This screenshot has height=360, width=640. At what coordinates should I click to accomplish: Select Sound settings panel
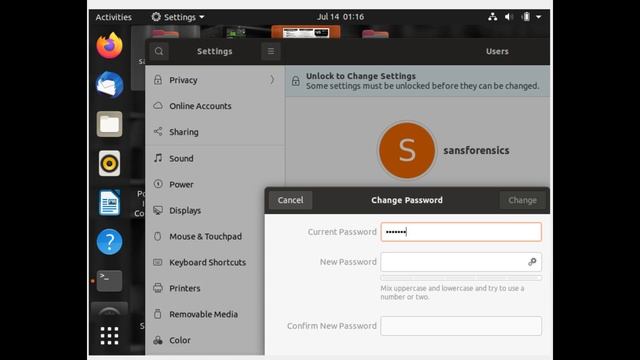(215, 158)
